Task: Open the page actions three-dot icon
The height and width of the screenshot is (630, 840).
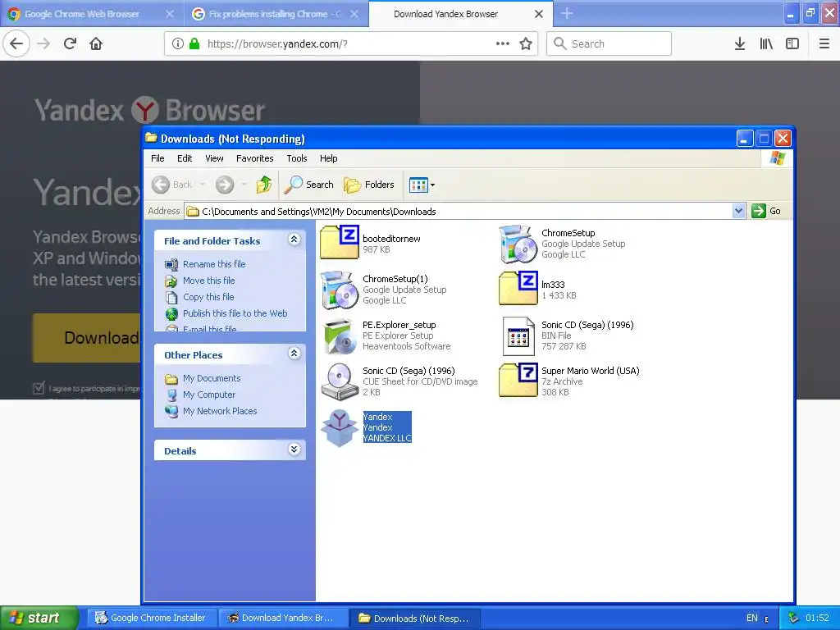Action: coord(503,44)
